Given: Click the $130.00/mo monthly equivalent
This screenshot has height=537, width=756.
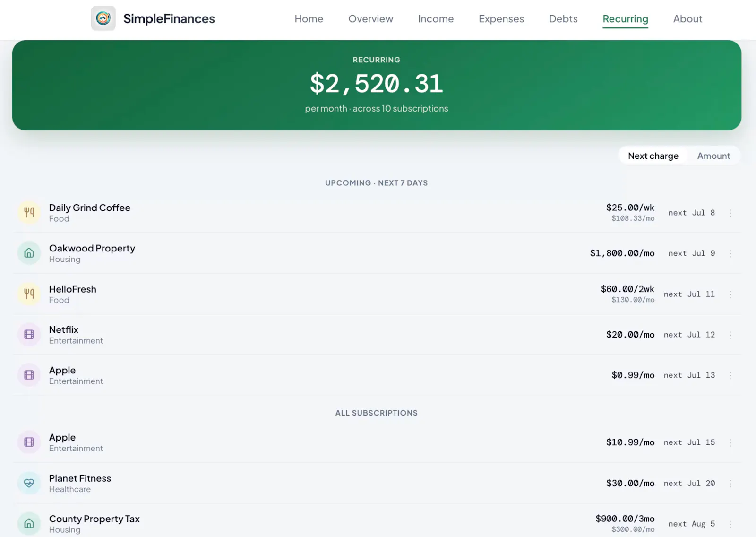Looking at the screenshot, I should tap(633, 300).
